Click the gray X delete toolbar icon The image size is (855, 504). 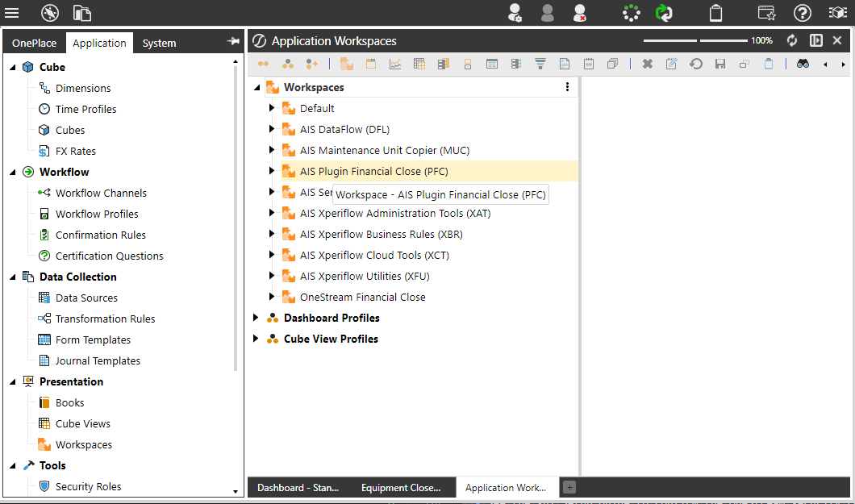click(647, 65)
